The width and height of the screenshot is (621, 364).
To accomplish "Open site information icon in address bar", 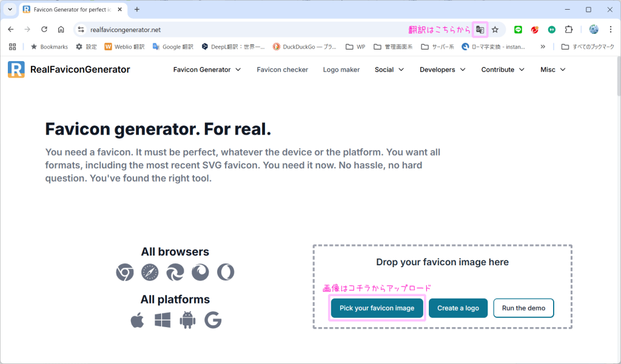I will click(81, 29).
